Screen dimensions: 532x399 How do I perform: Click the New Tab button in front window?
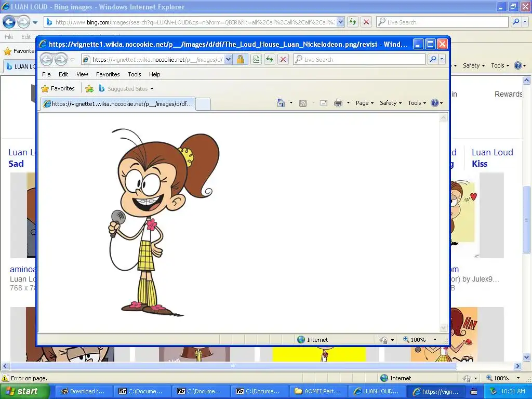(x=203, y=104)
